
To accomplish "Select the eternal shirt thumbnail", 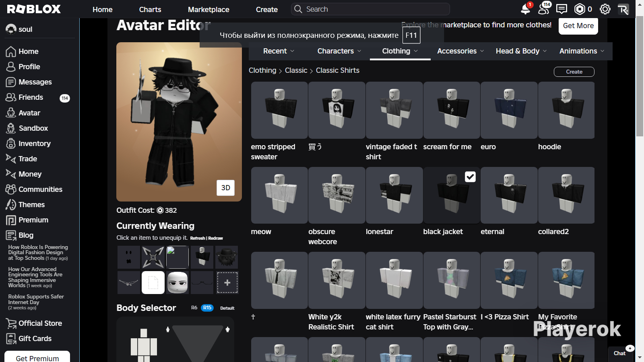I will pos(509,195).
